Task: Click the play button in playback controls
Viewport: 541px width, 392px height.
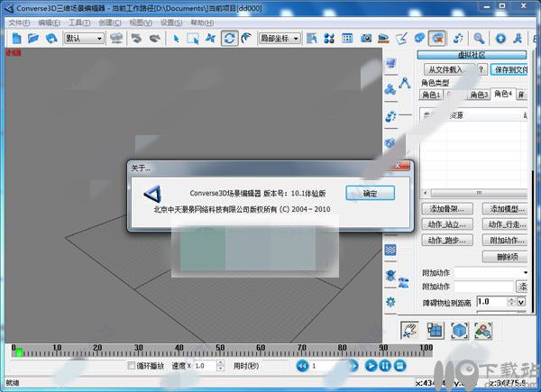Action: coord(371,366)
